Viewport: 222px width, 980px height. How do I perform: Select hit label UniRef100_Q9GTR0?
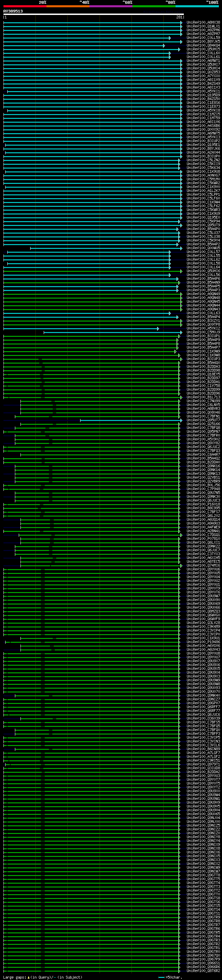click(203, 951)
